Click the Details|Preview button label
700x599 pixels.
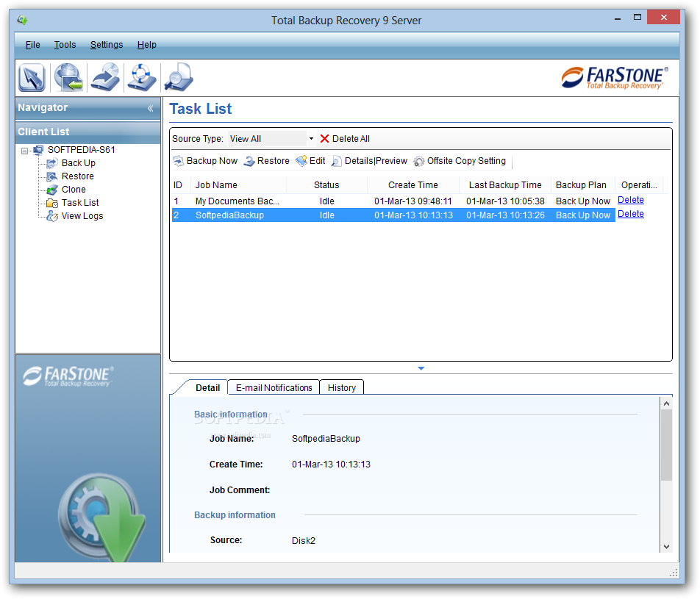pos(376,161)
